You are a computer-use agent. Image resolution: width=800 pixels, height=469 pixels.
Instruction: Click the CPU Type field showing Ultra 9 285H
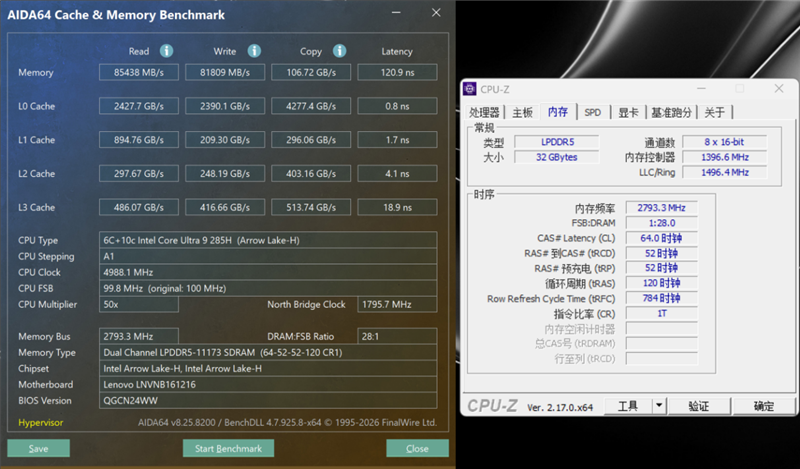[x=268, y=240]
